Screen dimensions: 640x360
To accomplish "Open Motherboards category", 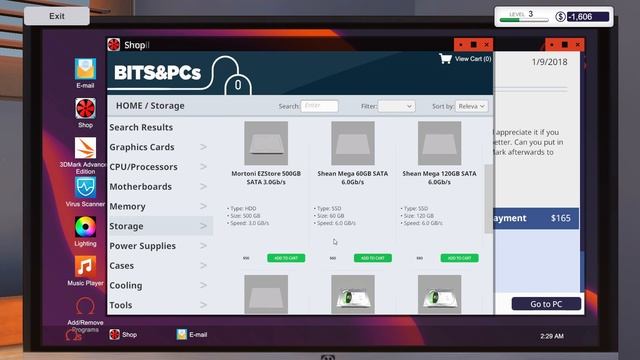I will (x=159, y=187).
